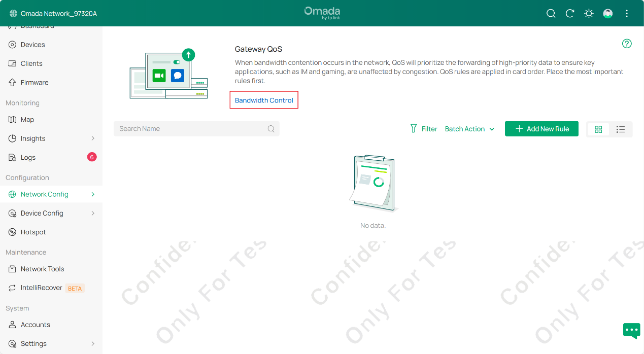644x354 pixels.
Task: Switch to card view layout
Action: (x=598, y=129)
